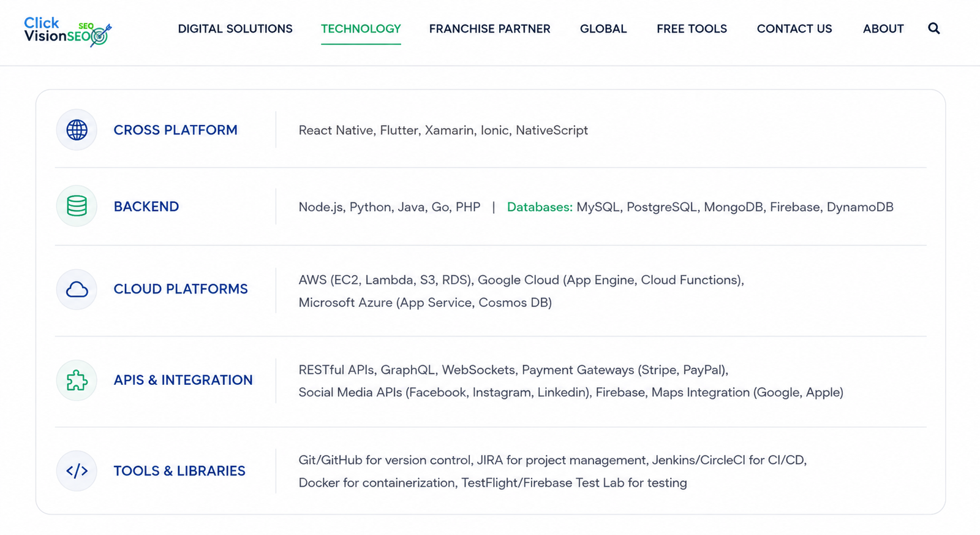This screenshot has width=980, height=535.
Task: Click the CLOUD PLATFORMS heading
Action: [181, 289]
